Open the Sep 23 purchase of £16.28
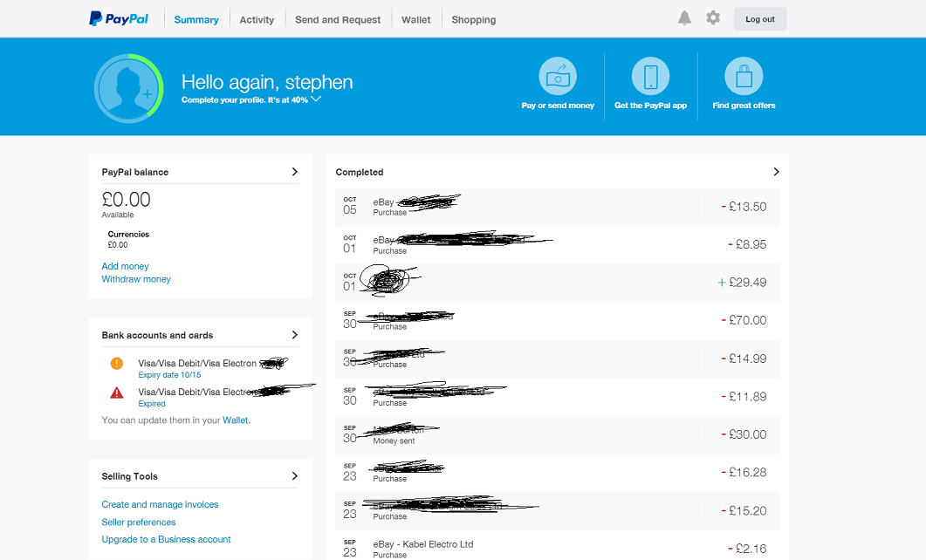The height and width of the screenshot is (560, 926). point(557,473)
